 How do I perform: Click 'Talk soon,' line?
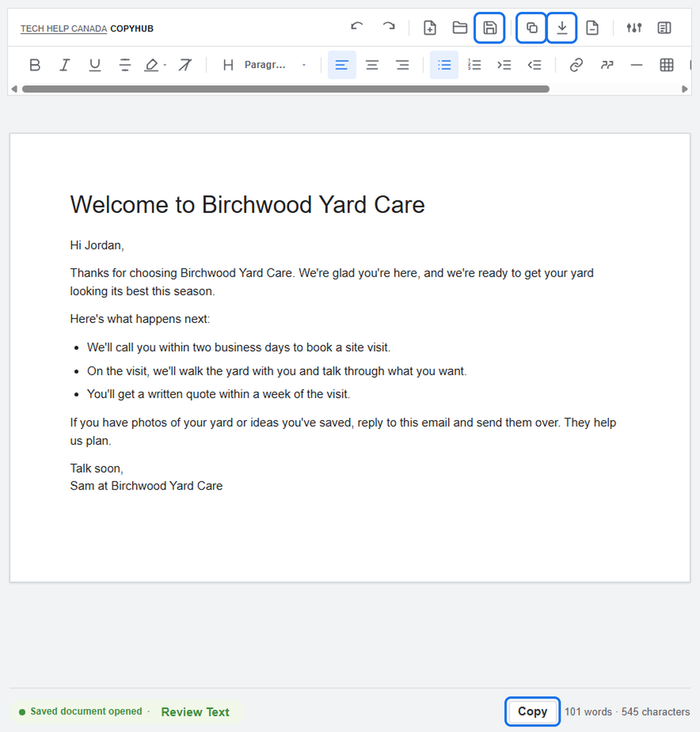tap(97, 468)
